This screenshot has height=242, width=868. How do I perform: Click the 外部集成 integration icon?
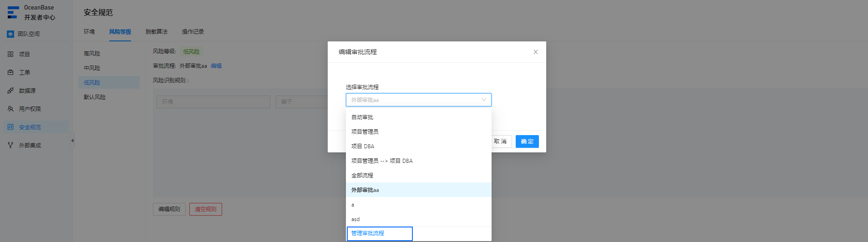click(10, 145)
